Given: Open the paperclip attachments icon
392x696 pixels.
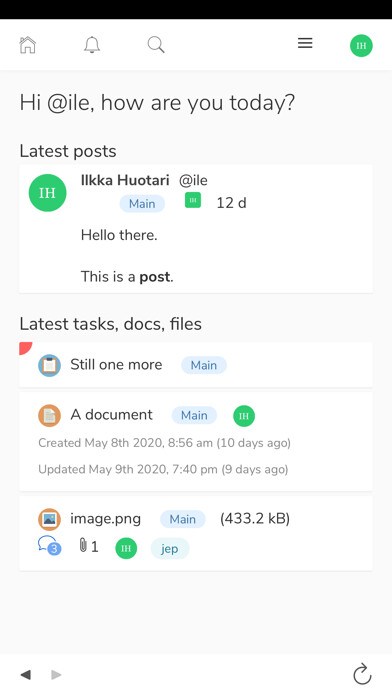Looking at the screenshot, I should [x=83, y=545].
